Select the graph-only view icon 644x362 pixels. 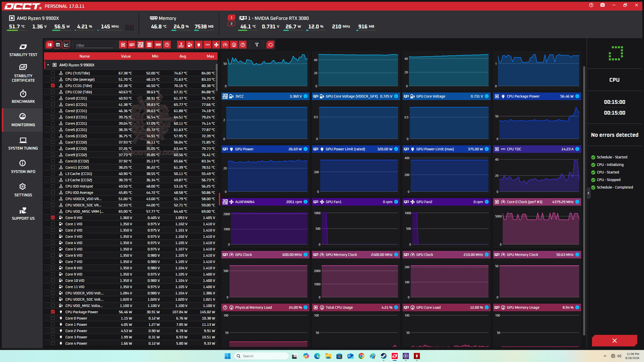point(66,45)
